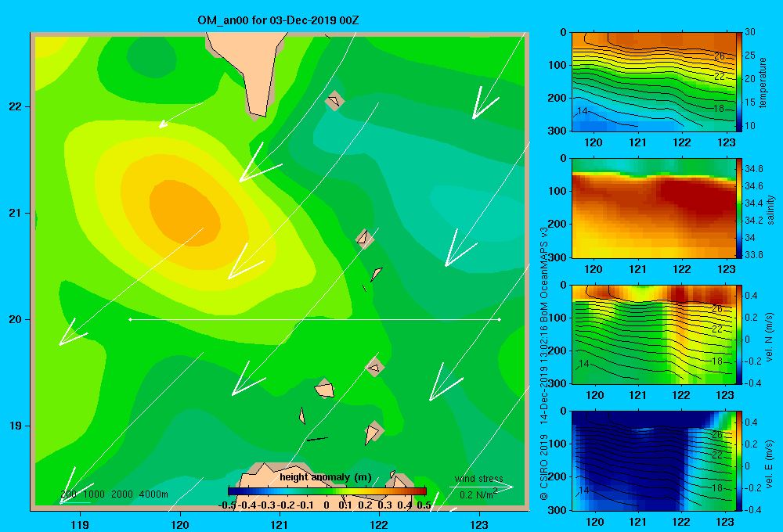Click the 0.5 value on height anomaly colorbar
The height and width of the screenshot is (532, 783).
pyautogui.click(x=424, y=505)
